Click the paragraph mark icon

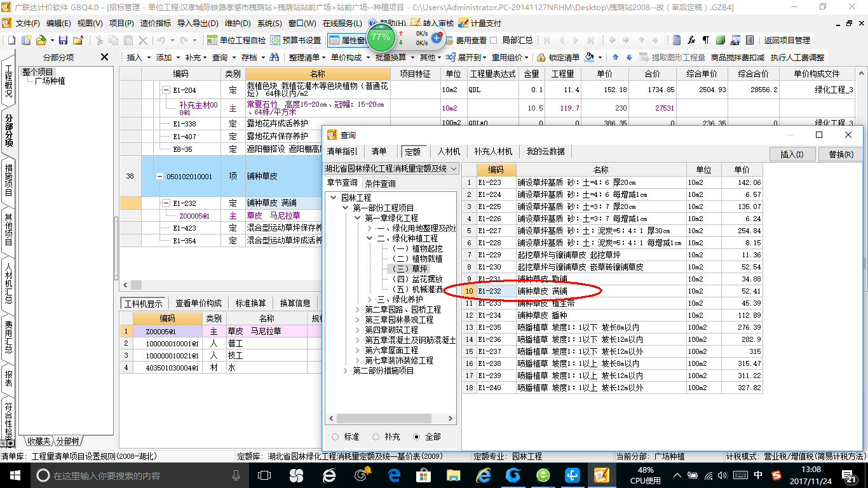pyautogui.click(x=705, y=40)
